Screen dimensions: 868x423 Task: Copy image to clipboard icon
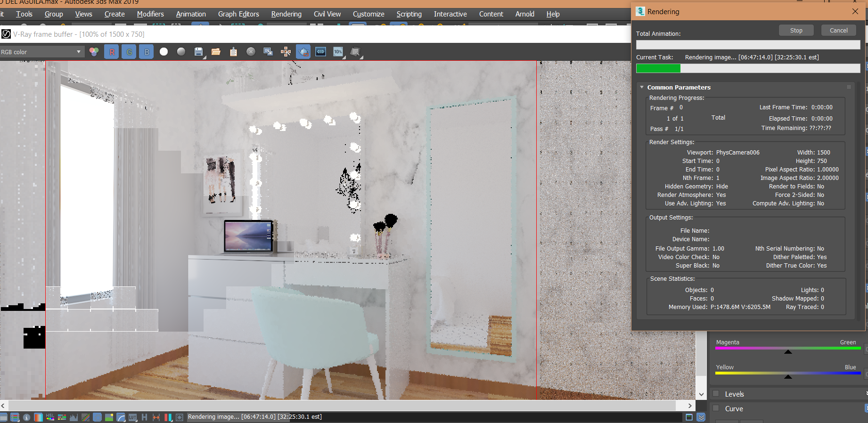[233, 52]
